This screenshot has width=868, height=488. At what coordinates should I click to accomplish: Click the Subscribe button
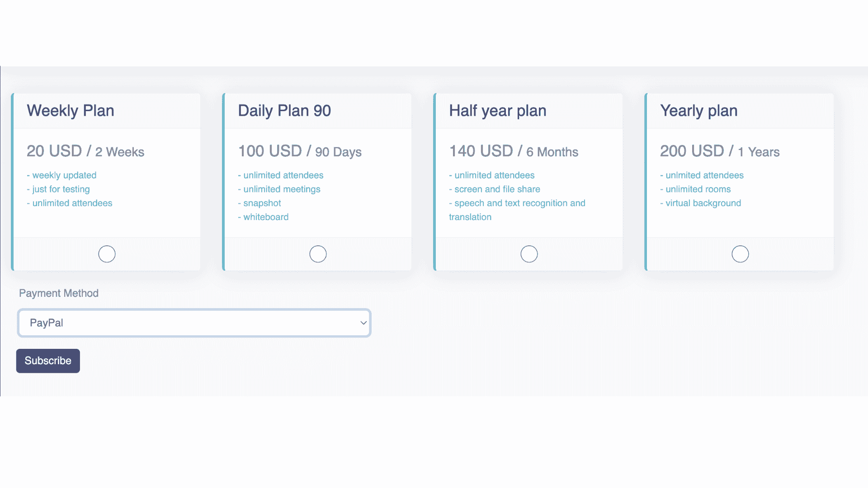pyautogui.click(x=48, y=361)
